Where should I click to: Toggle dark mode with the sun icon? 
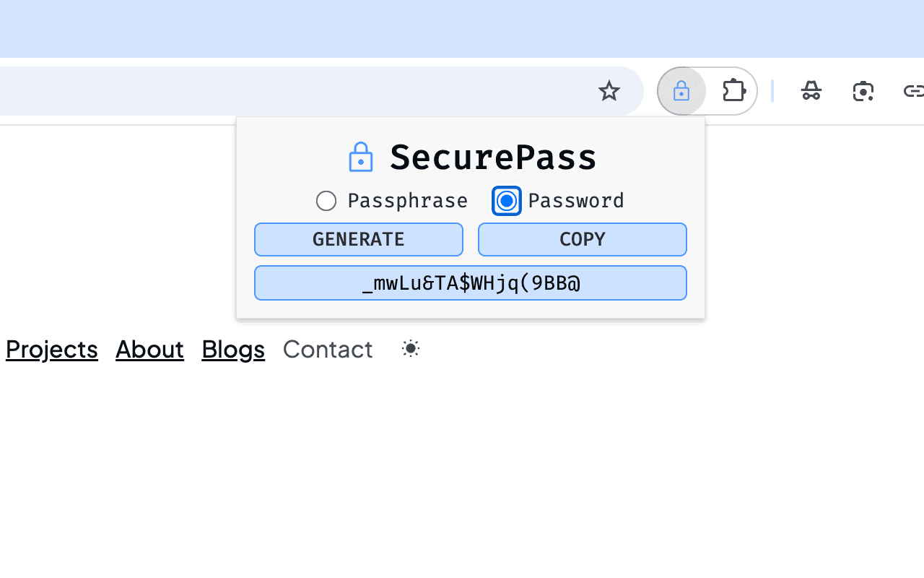pyautogui.click(x=410, y=348)
